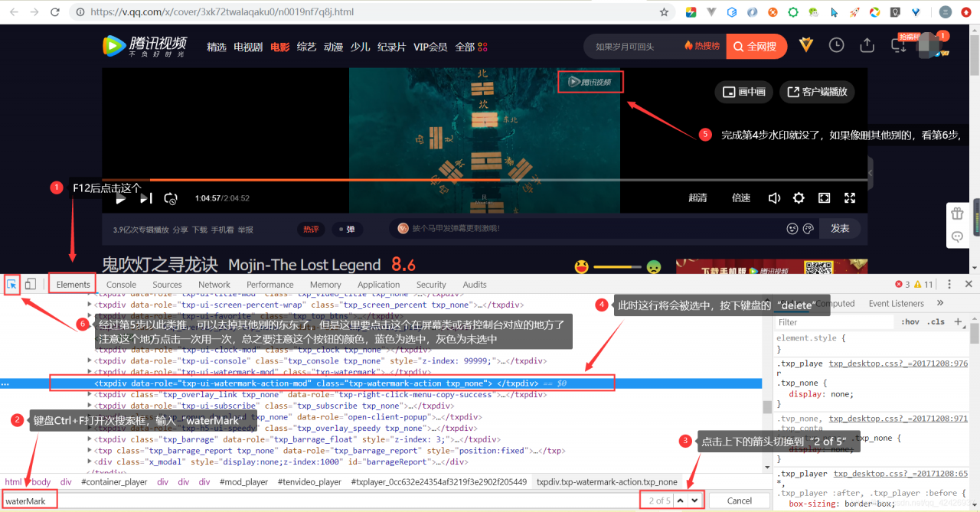Click the play button in video player
Viewport: 980px width, 512px height.
coord(120,198)
